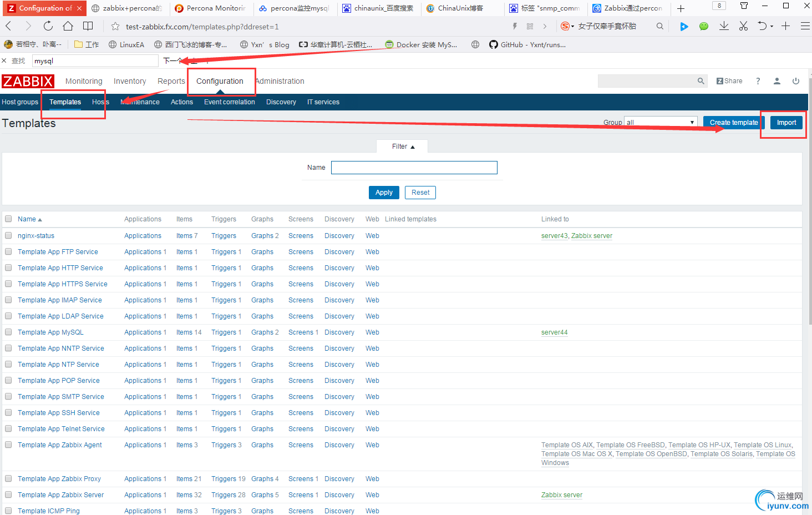This screenshot has height=515, width=812.
Task: Open the browser hamburger menu icon
Action: click(805, 26)
